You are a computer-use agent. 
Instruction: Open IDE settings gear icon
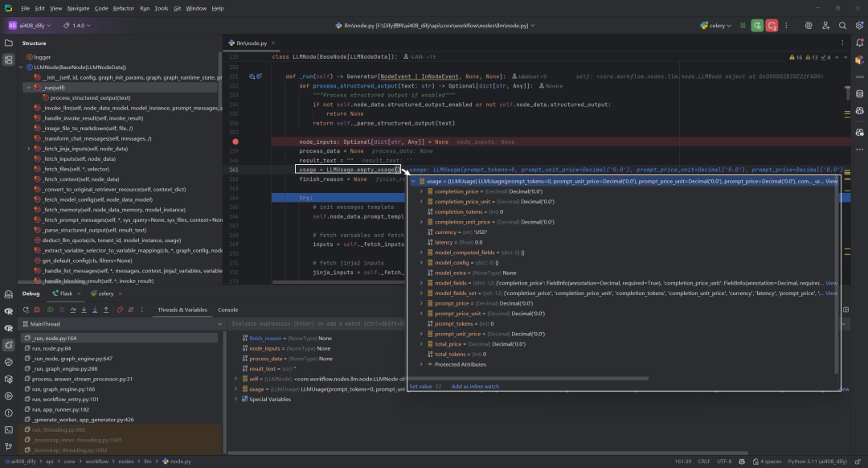click(x=859, y=26)
